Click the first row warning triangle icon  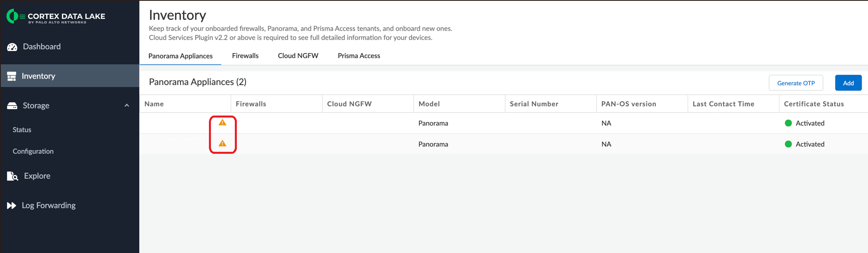pos(222,123)
